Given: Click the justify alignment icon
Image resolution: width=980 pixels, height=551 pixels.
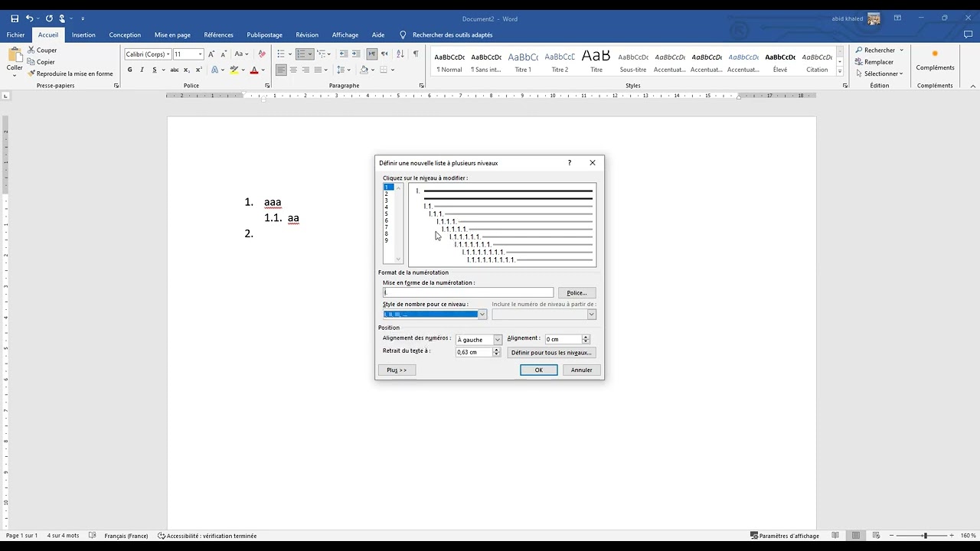Looking at the screenshot, I should [x=318, y=70].
